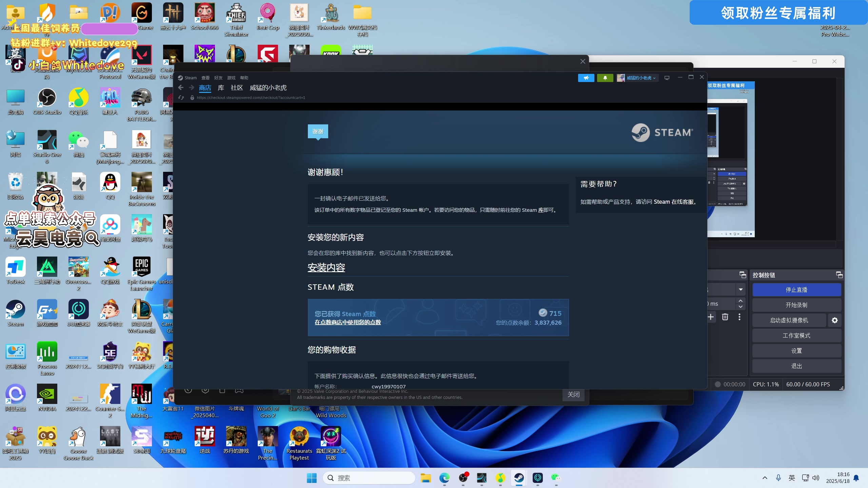Click the Steam checkout URL field
This screenshot has width=868, height=488.
(251, 98)
